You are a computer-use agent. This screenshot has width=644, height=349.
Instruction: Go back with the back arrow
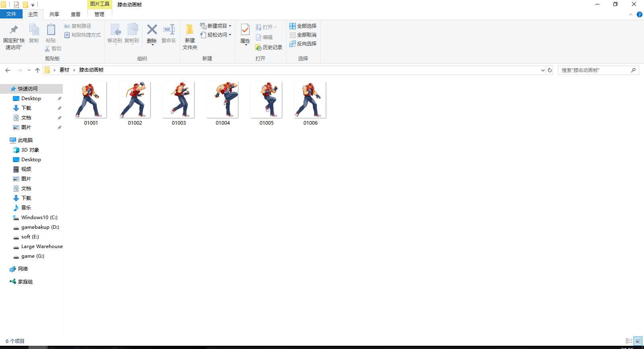tap(8, 70)
